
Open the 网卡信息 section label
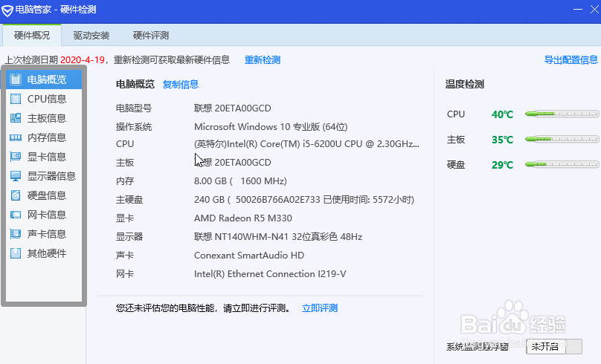click(47, 215)
